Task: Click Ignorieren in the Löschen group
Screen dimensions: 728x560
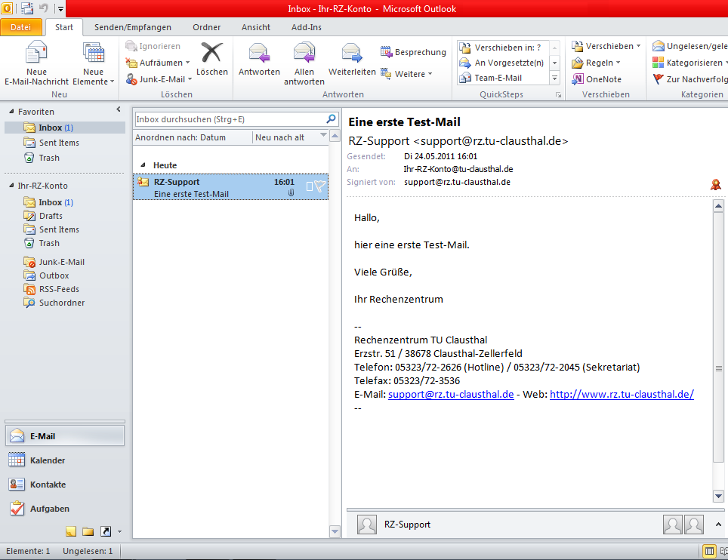Action: tap(153, 46)
